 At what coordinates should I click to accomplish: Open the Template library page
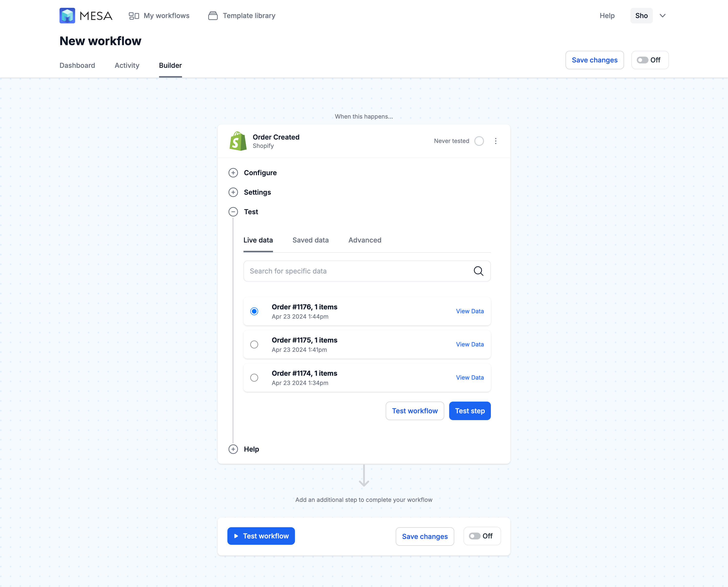[x=242, y=16]
